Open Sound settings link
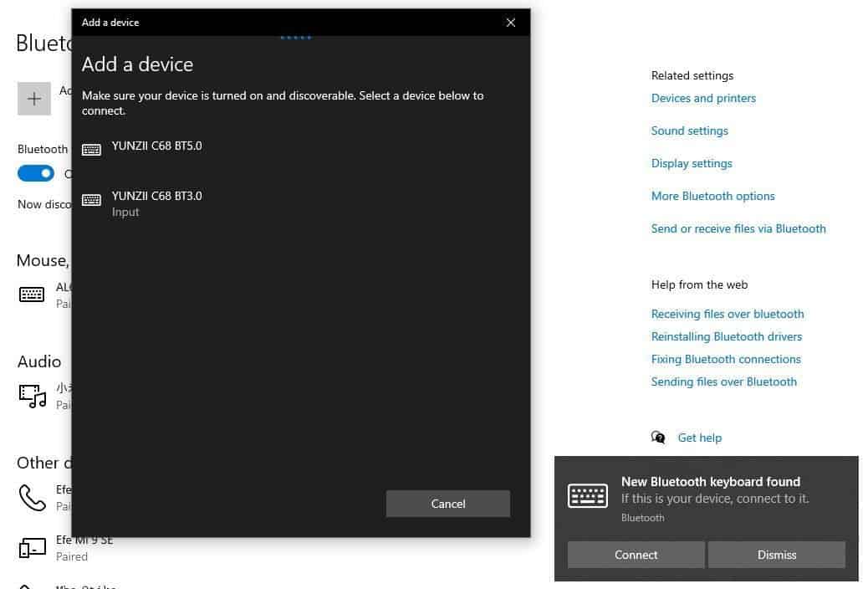The height and width of the screenshot is (589, 868). pos(690,131)
